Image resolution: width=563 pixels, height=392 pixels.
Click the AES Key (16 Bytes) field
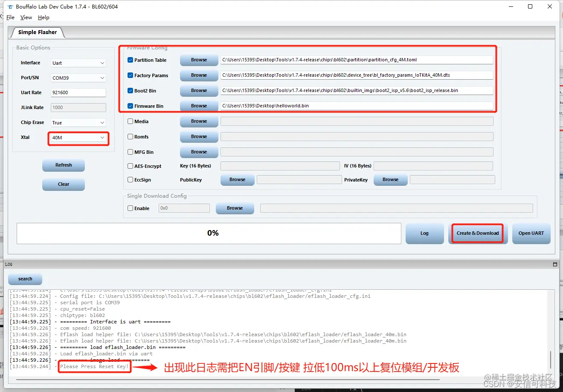point(280,166)
